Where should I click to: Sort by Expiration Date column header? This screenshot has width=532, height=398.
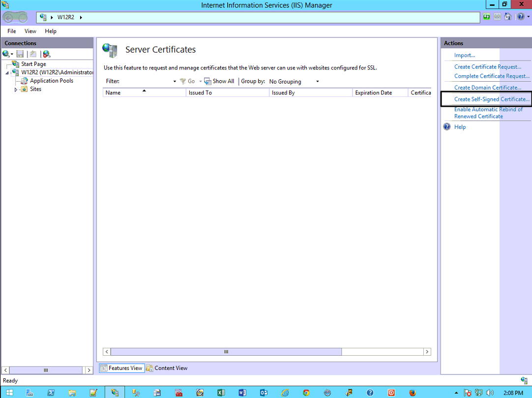(x=373, y=92)
